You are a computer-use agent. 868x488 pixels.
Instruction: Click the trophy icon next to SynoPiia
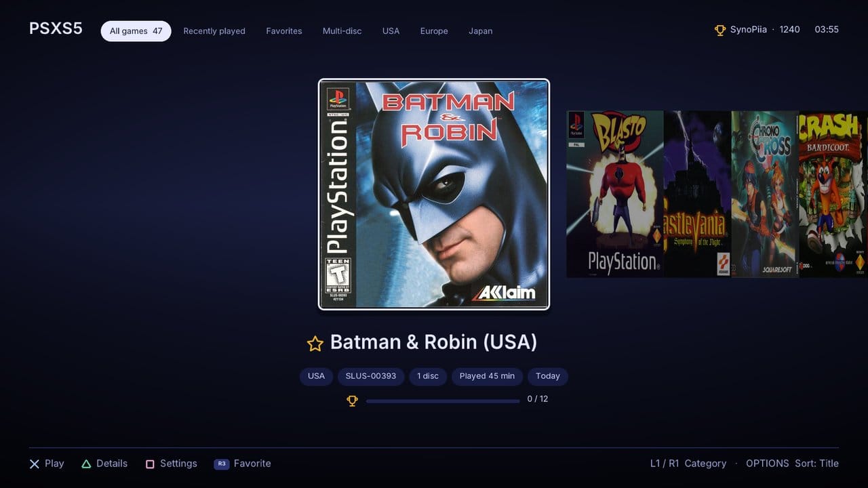(x=720, y=30)
